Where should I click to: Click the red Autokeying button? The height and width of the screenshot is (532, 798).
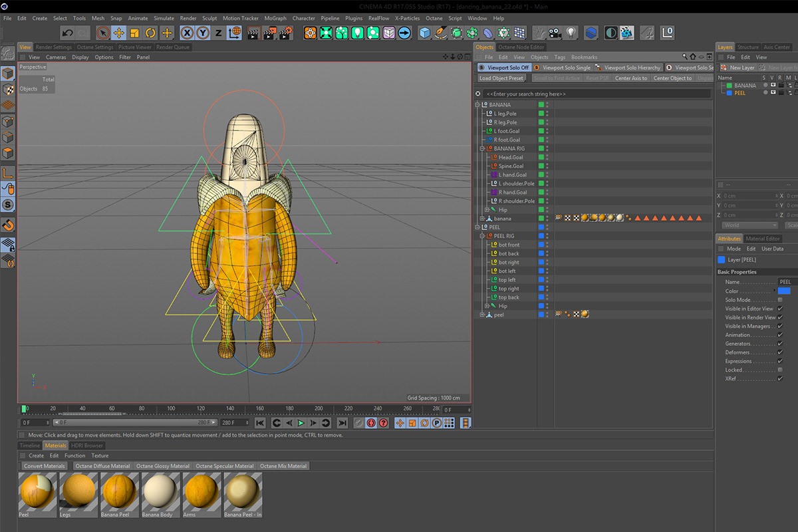pyautogui.click(x=371, y=423)
